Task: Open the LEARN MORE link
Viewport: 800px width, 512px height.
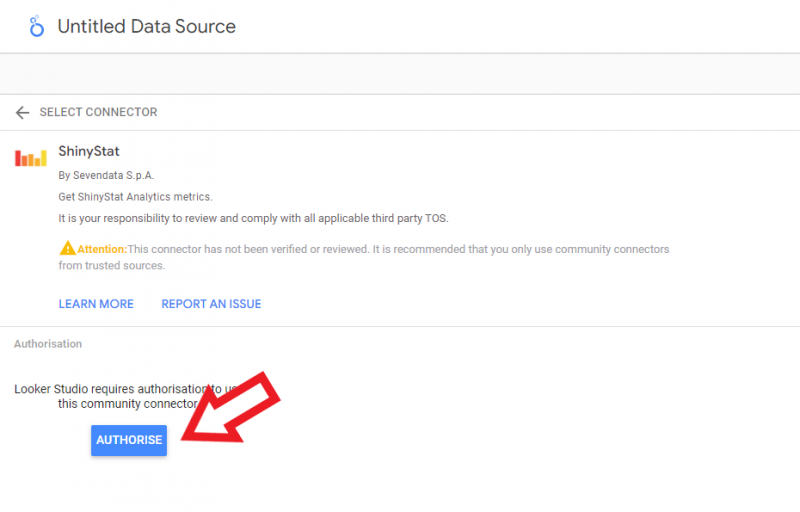Action: coord(96,304)
